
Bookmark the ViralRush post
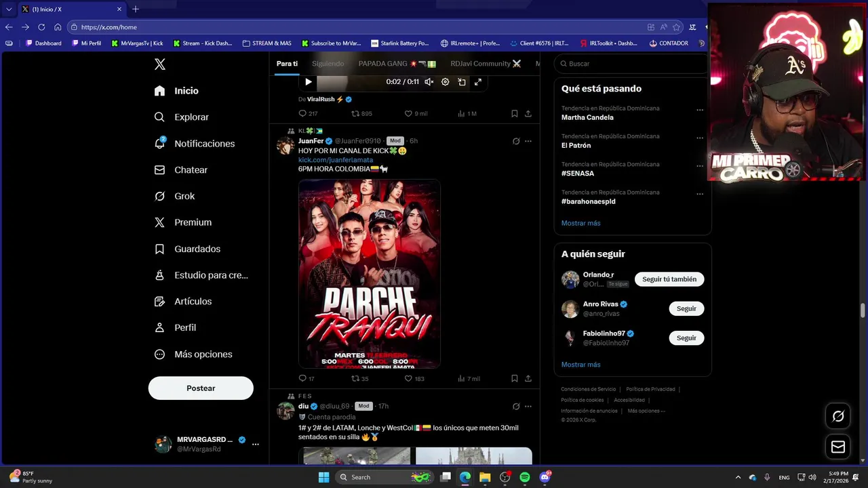515,114
